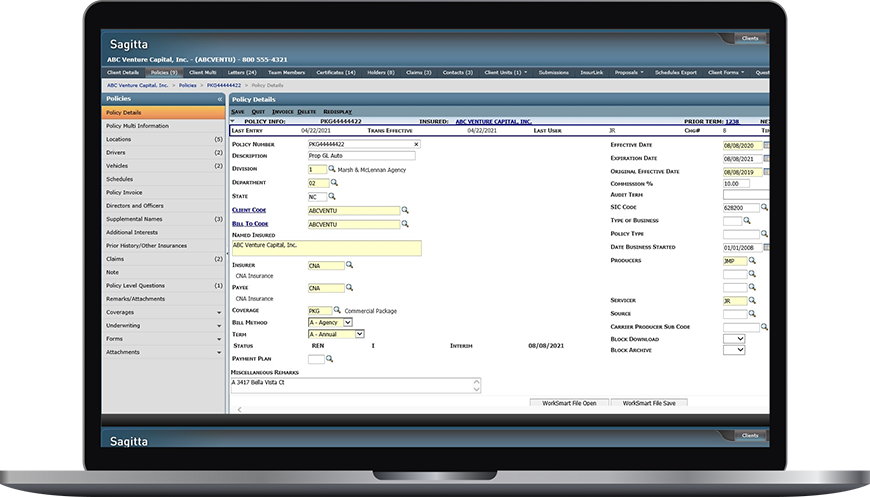Click into the Description input field
The image size is (870, 497).
pyautogui.click(x=361, y=156)
